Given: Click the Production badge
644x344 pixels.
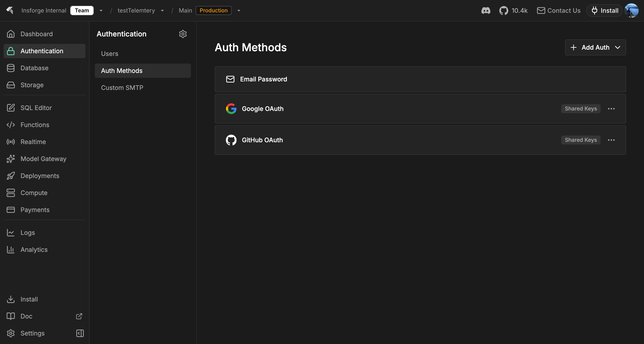Looking at the screenshot, I should [x=214, y=11].
